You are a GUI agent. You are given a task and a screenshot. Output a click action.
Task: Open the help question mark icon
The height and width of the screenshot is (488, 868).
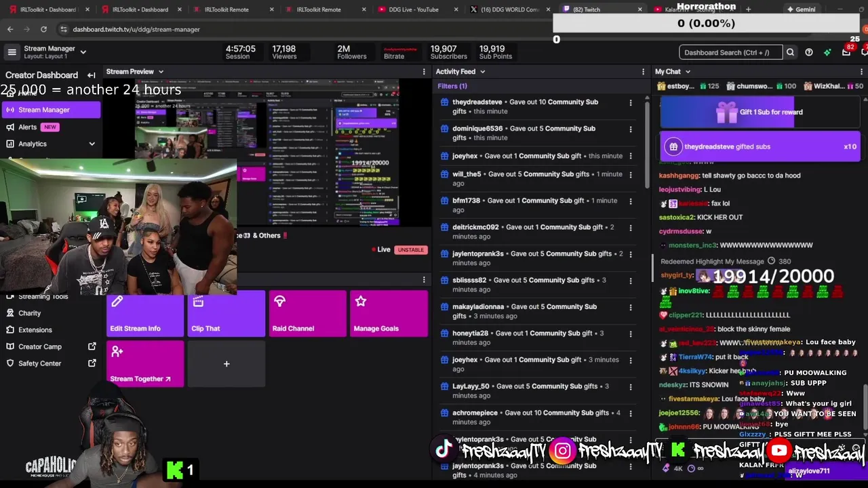pyautogui.click(x=809, y=52)
